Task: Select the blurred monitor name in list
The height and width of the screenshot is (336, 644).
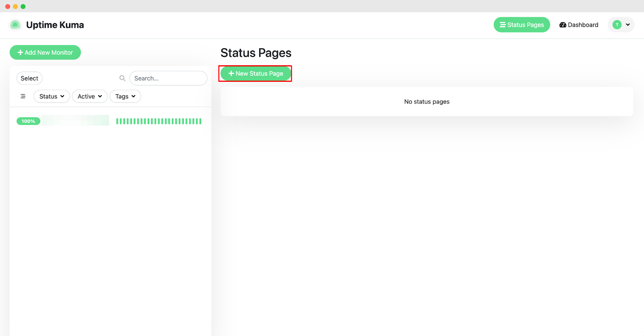Action: click(x=75, y=120)
